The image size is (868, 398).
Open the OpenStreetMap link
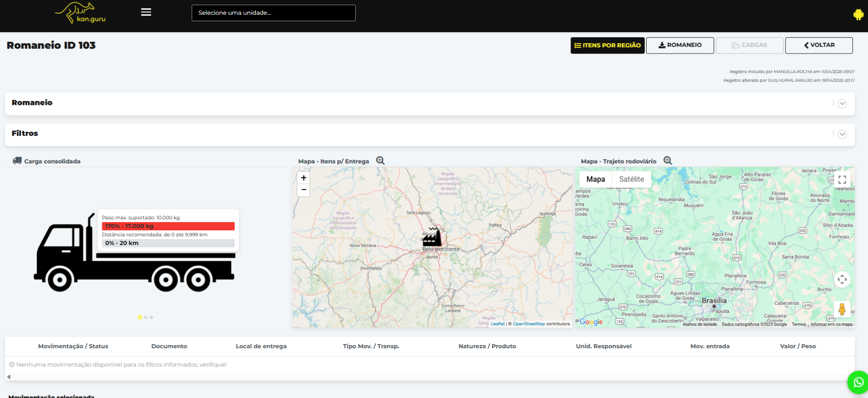click(x=529, y=324)
